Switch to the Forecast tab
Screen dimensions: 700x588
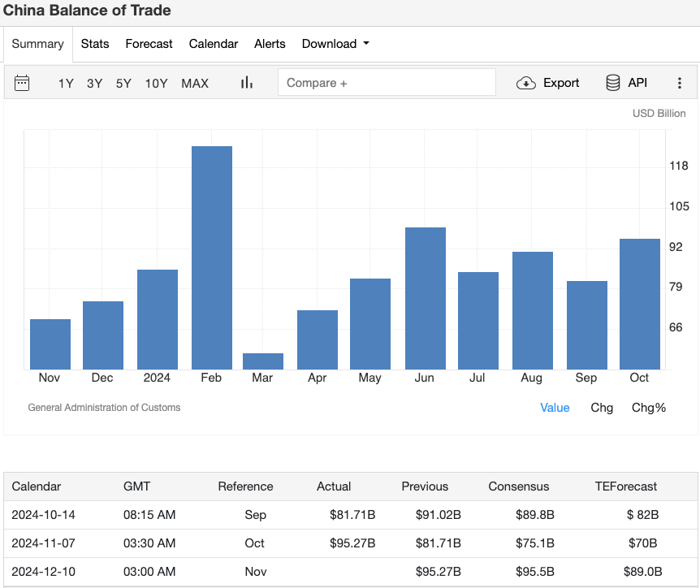pos(149,44)
